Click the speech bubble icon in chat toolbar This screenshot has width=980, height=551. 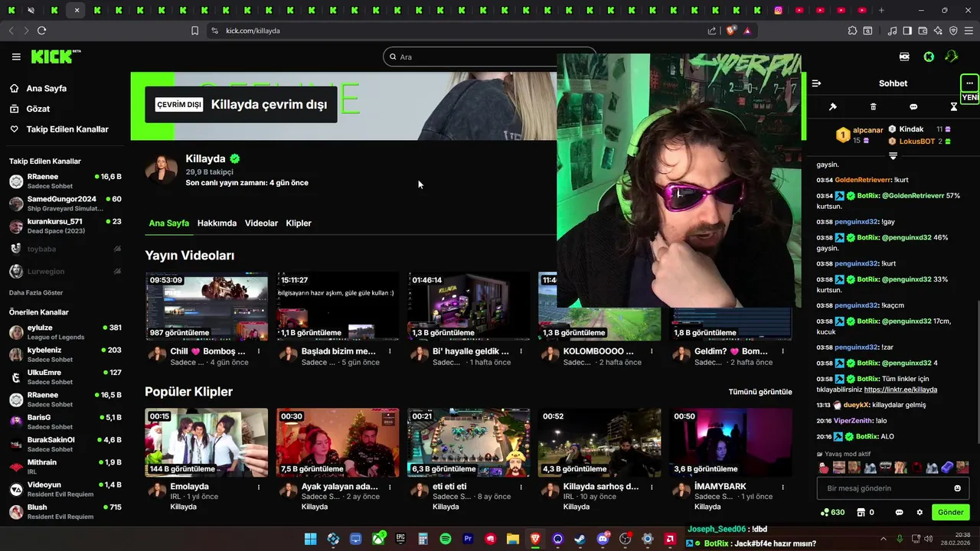(x=913, y=106)
